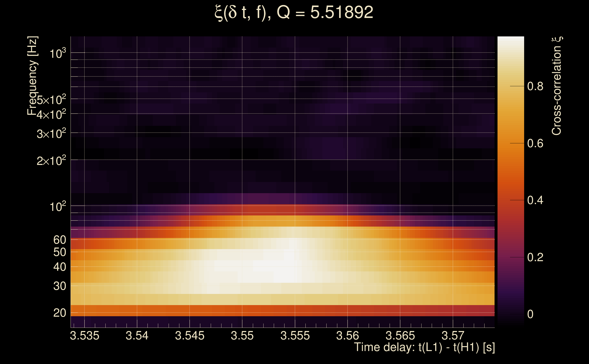Image resolution: width=589 pixels, height=364 pixels.
Task: Click the 60 Hz frequency tick label
Action: pos(59,240)
